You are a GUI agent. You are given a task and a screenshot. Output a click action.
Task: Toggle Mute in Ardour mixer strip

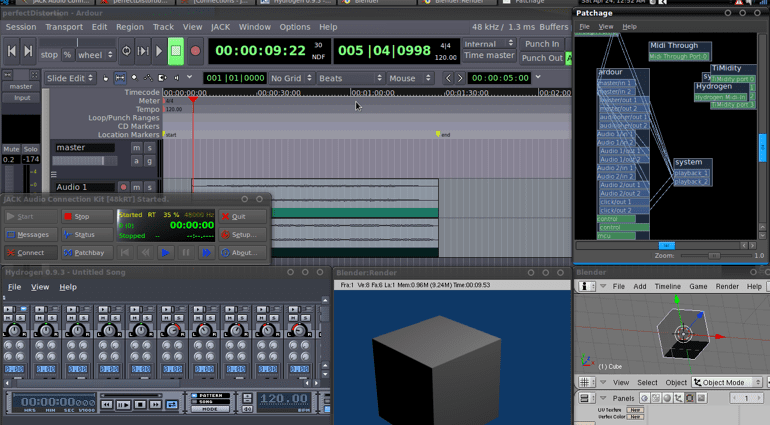click(x=11, y=149)
